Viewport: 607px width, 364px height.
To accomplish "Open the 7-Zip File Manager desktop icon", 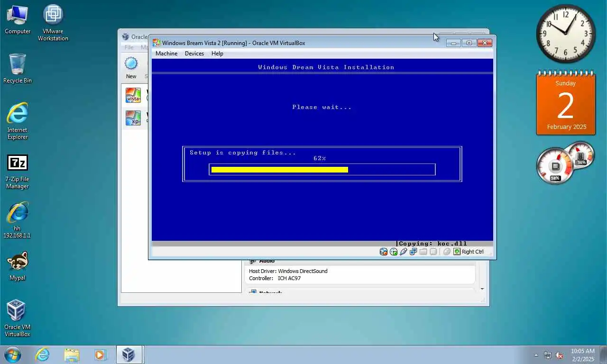I will point(18,172).
